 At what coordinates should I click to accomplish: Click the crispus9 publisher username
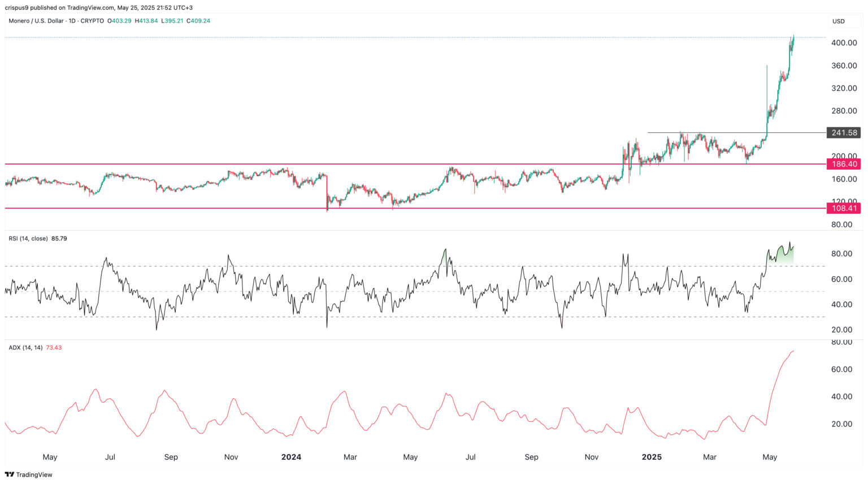tap(19, 7)
